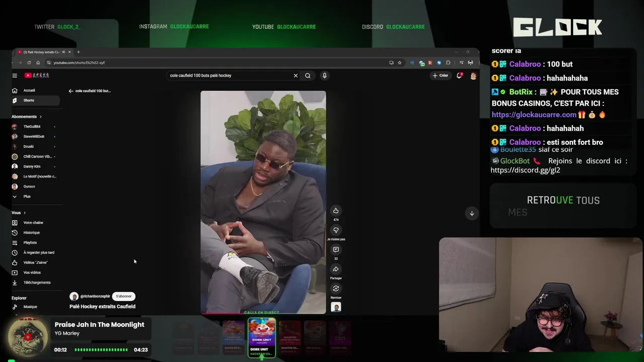Click the discord.gg/gl2 link in chat
Viewport: 644px width, 362px height.
point(525,170)
